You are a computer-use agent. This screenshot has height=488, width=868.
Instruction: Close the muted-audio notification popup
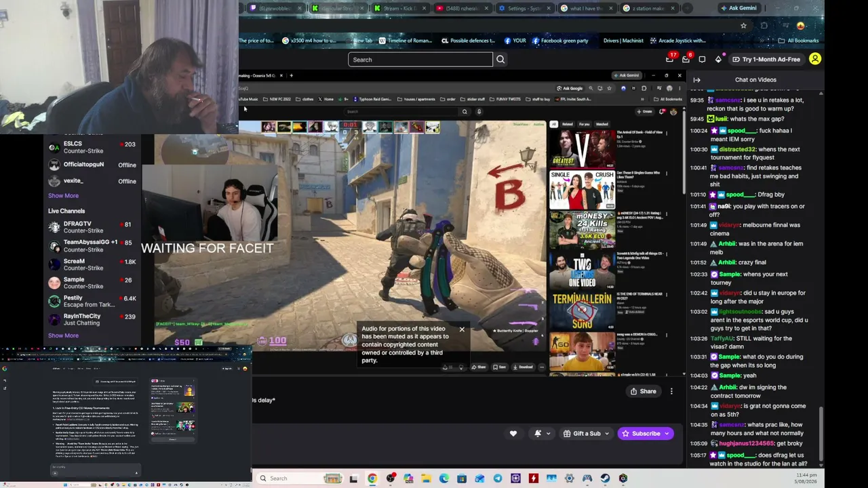[462, 329]
